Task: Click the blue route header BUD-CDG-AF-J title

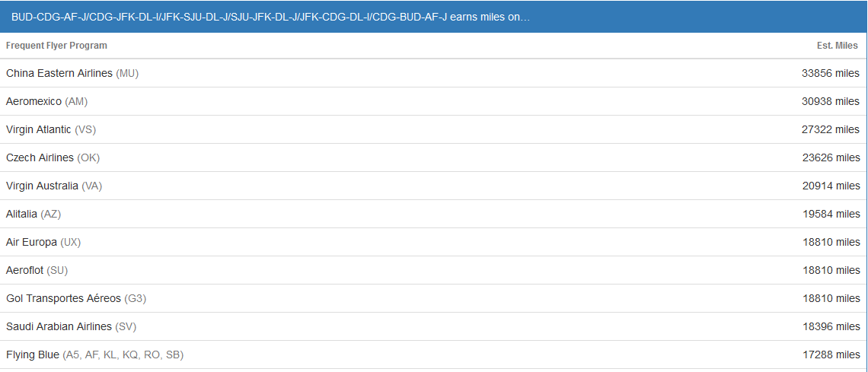Action: coord(271,17)
